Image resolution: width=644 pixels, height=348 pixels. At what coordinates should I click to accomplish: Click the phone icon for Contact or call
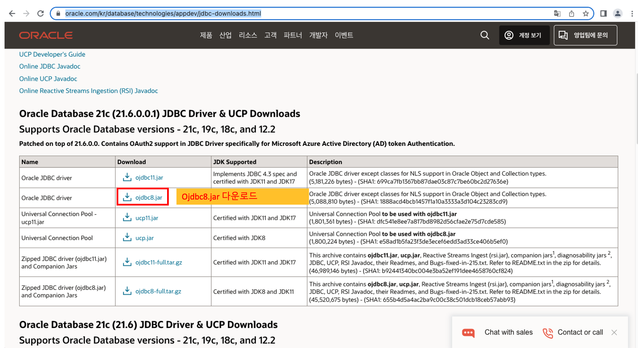point(548,333)
